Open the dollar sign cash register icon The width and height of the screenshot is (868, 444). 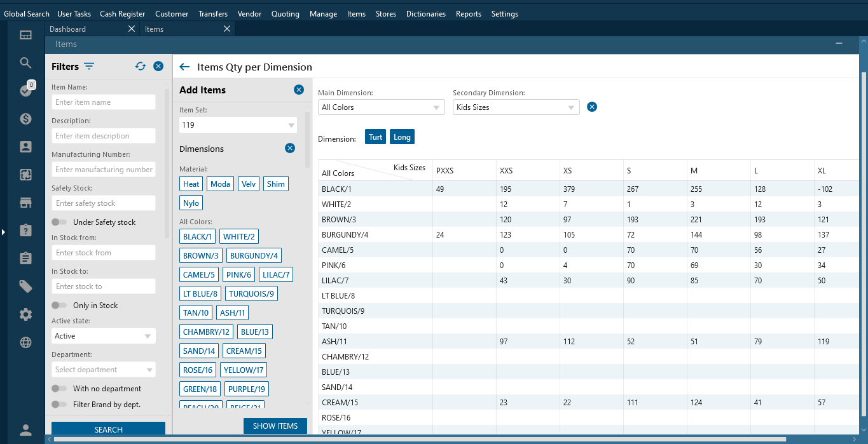click(25, 118)
